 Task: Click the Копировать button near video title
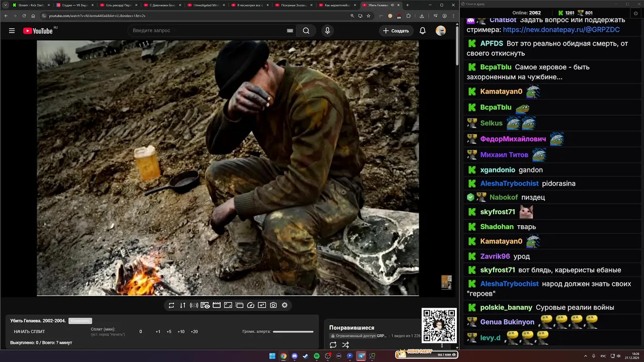(80, 321)
